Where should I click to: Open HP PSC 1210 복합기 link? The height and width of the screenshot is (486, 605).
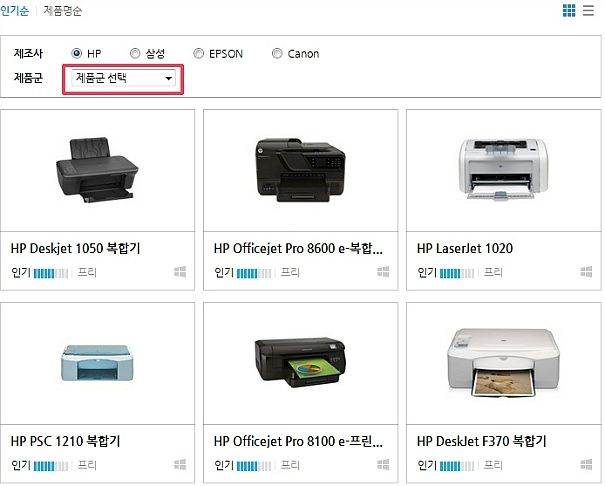pos(66,441)
